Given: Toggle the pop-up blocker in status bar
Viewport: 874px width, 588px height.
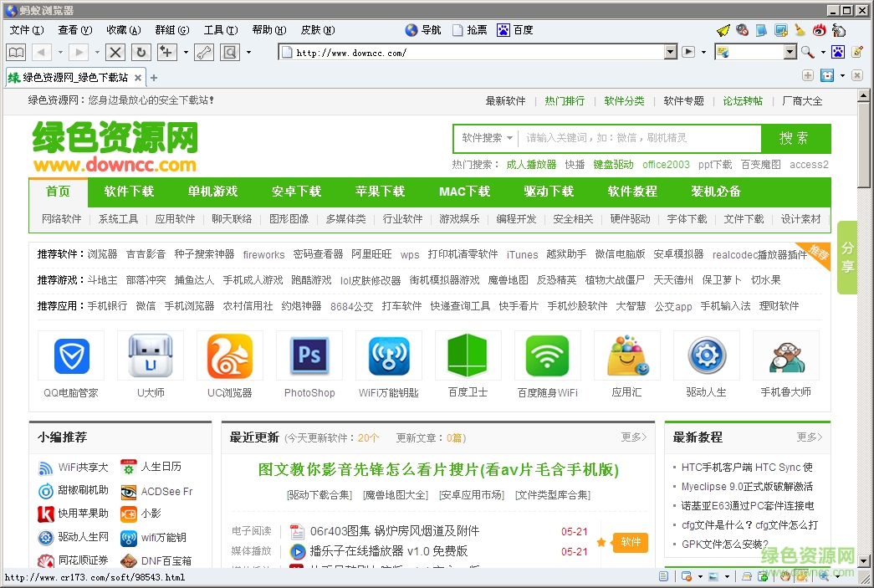Looking at the screenshot, I should tap(687, 576).
